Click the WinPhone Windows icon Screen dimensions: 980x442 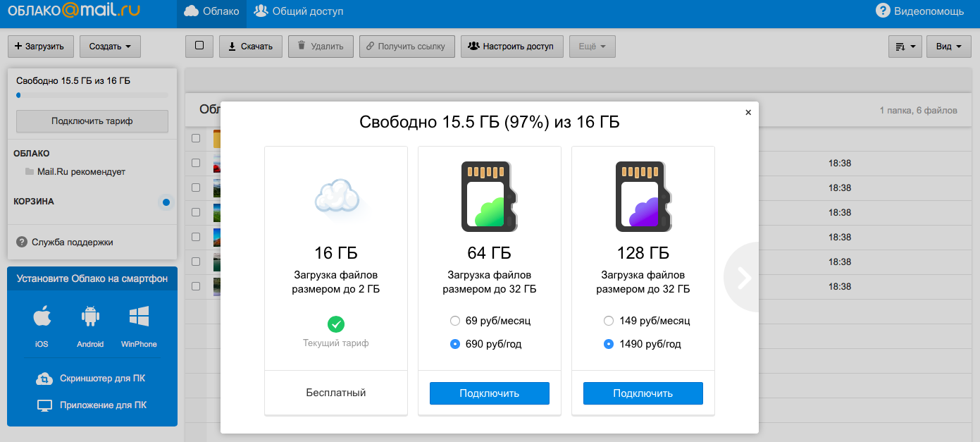(139, 317)
